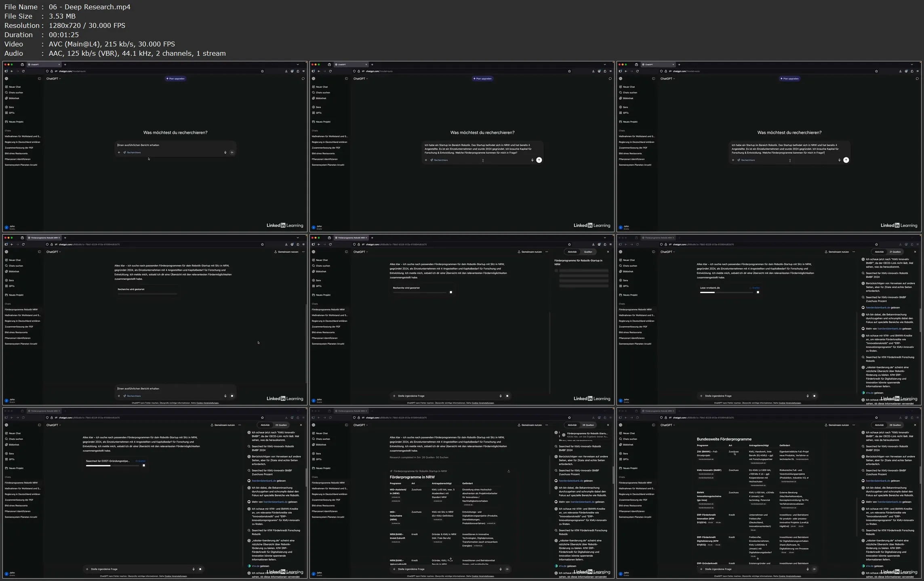Click share icon beside 'Förderprogramme für Robotik-Startup in NRW' heading

point(508,471)
